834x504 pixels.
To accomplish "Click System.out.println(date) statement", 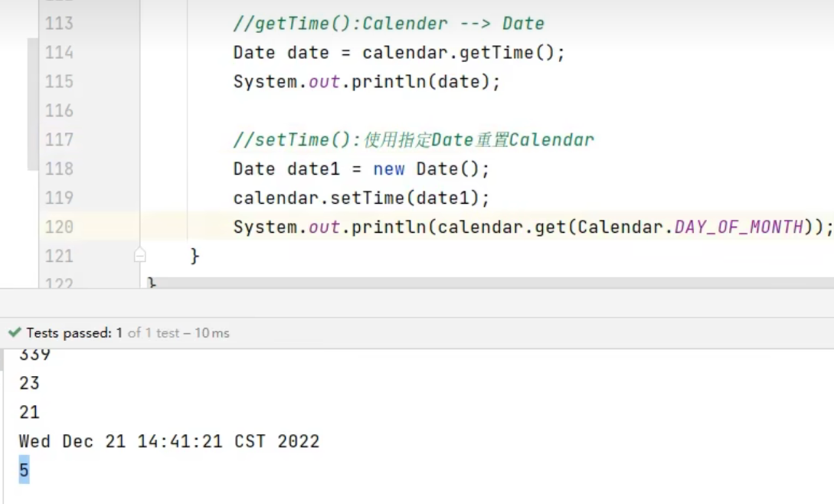I will click(367, 82).
